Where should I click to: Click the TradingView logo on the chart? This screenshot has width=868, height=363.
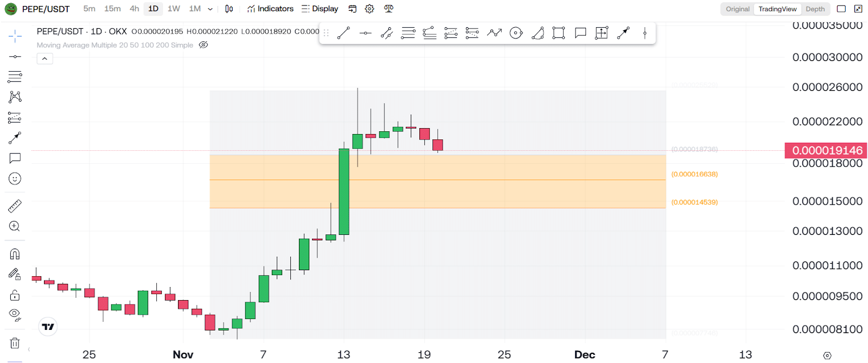(48, 327)
